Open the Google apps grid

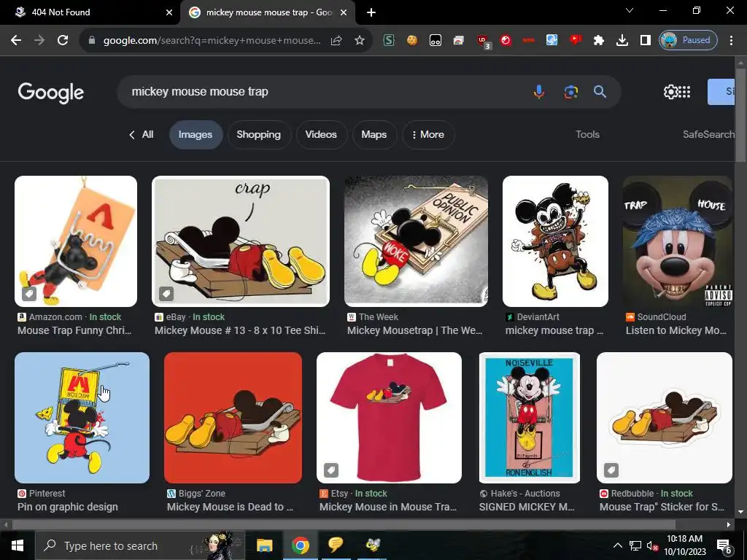click(x=684, y=92)
